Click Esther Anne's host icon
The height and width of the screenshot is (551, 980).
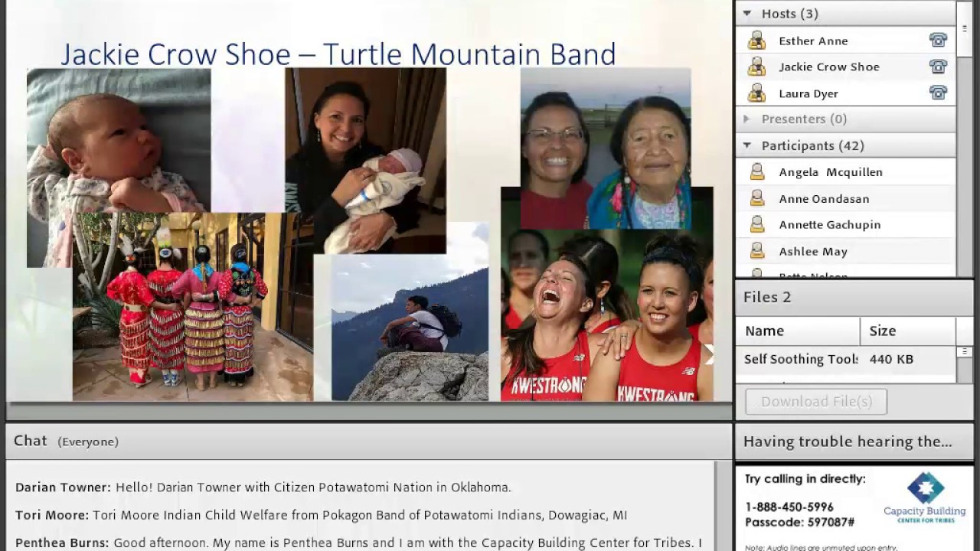(756, 41)
